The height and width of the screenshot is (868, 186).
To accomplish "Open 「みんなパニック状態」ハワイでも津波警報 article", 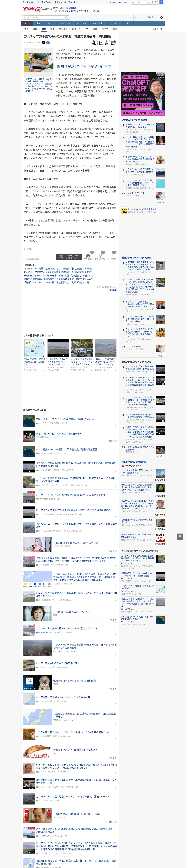I will click(76, 525).
